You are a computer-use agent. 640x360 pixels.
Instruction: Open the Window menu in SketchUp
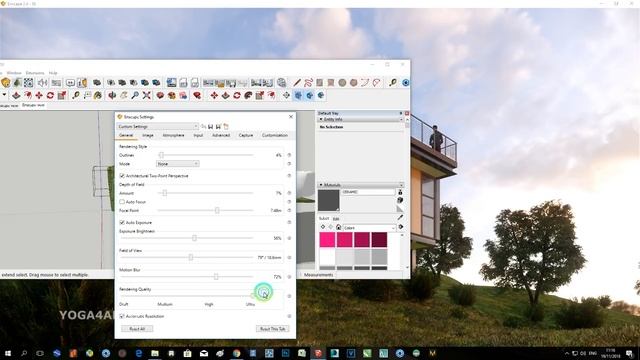pos(14,73)
